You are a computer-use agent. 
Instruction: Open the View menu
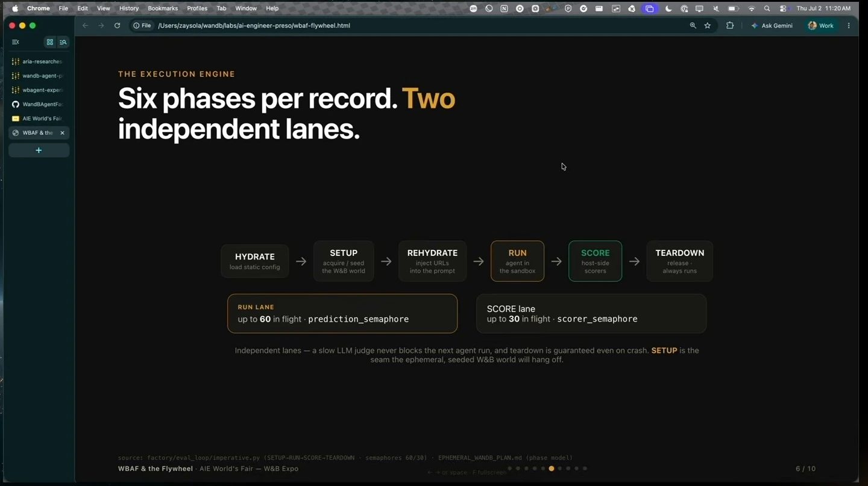tap(104, 8)
